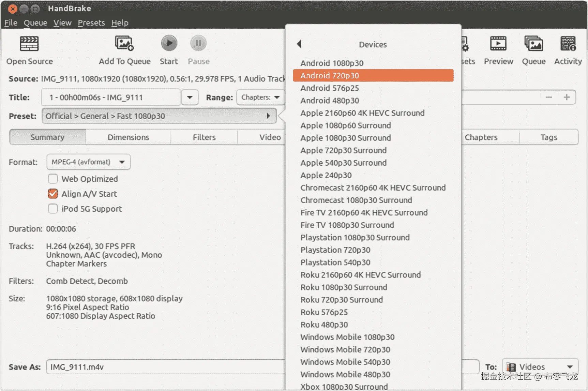Select Fire TV 1080p30 Surround preset
This screenshot has height=391, width=588.
point(373,225)
